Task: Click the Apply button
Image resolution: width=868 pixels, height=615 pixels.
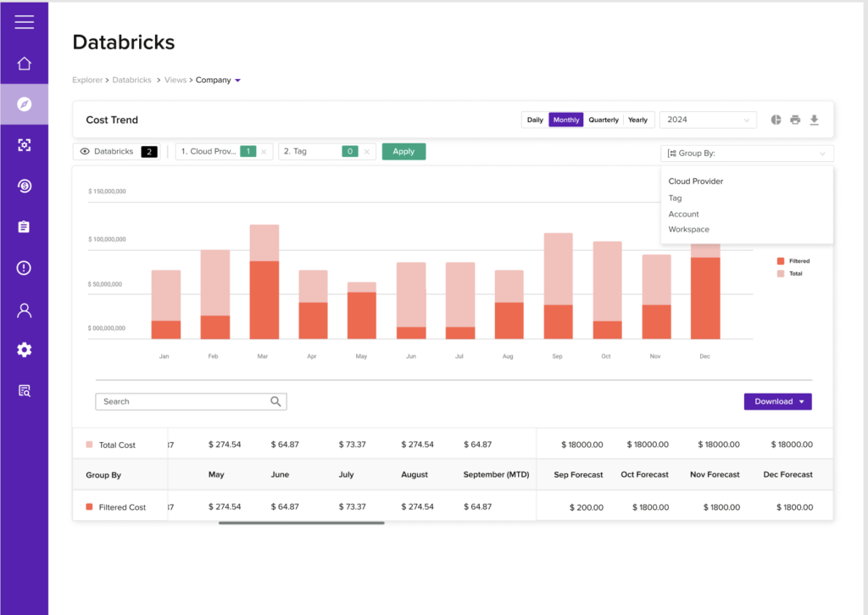Action: click(x=403, y=152)
